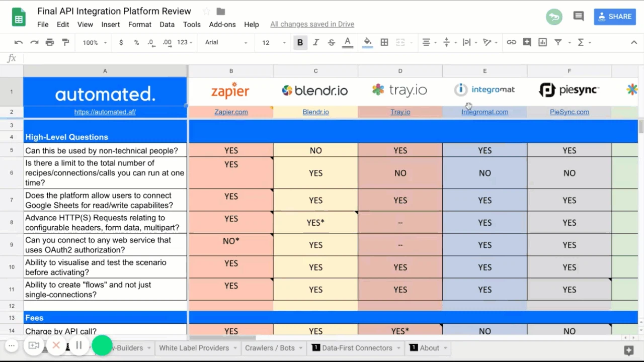Open the Functions sigma menu
This screenshot has width=644, height=362.
(584, 43)
